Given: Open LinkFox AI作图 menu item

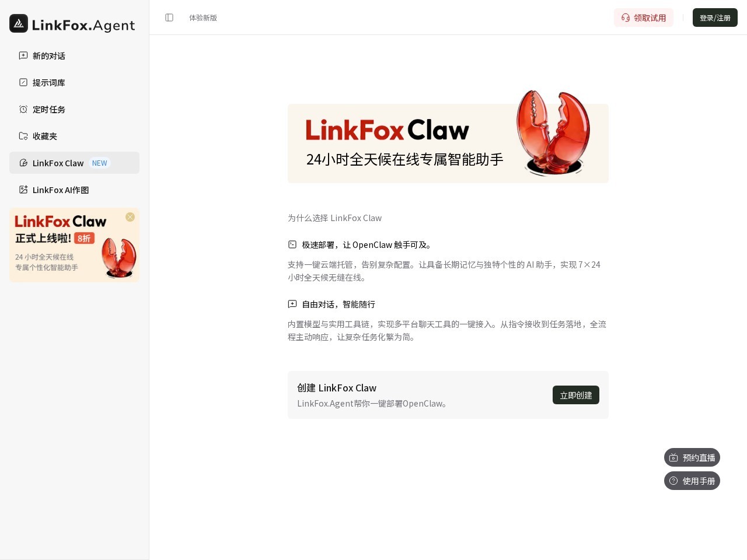Looking at the screenshot, I should (74, 190).
